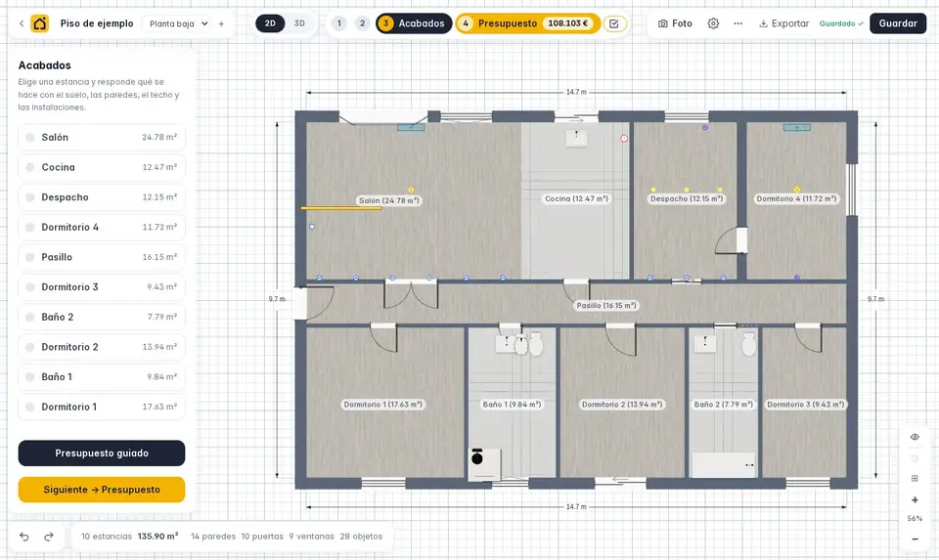Screen dimensions: 939x560
Task: Go to step 1 tab
Action: tap(339, 23)
